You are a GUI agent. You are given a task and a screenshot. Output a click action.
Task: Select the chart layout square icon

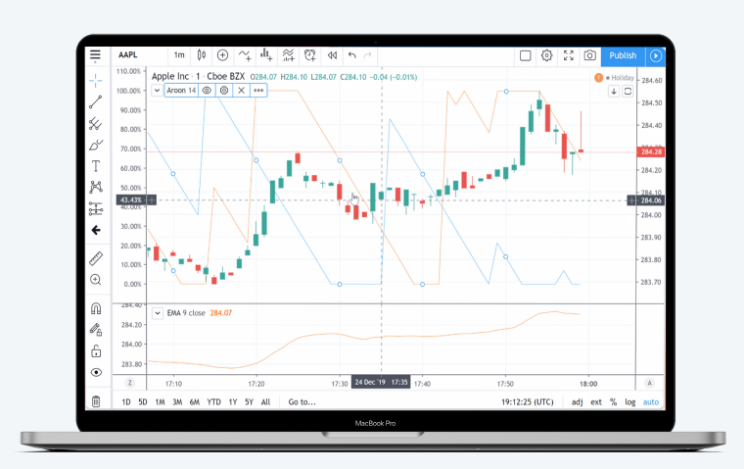coord(525,56)
